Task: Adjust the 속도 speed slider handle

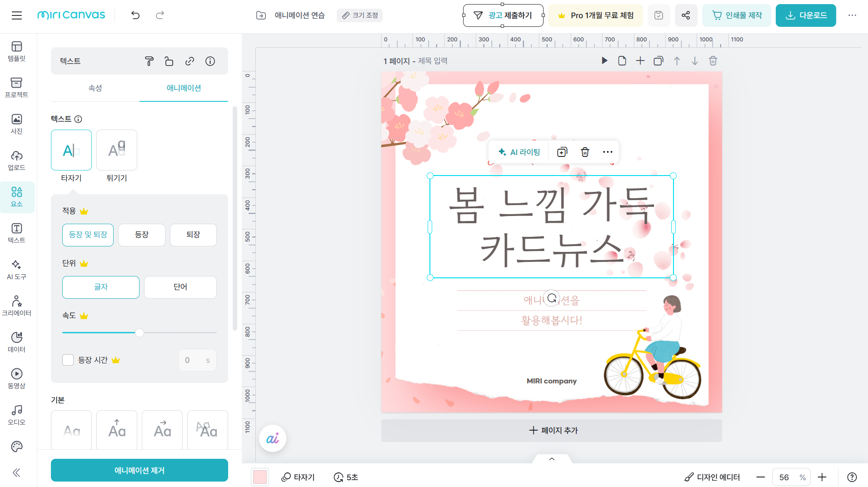Action: pyautogui.click(x=140, y=333)
